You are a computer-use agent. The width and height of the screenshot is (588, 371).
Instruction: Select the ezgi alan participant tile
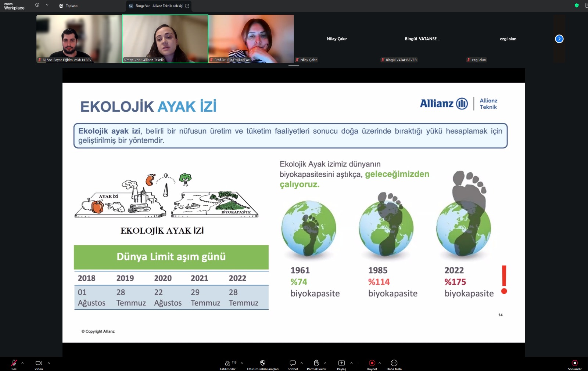(x=508, y=39)
